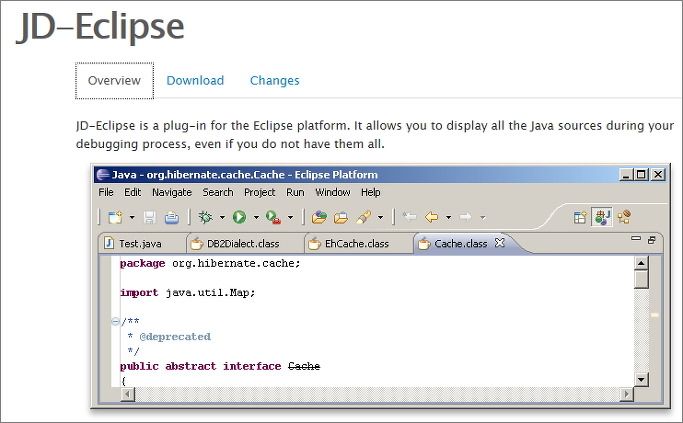This screenshot has width=683, height=423.
Task: Click the Last Edit Location arrow icon
Action: [409, 217]
